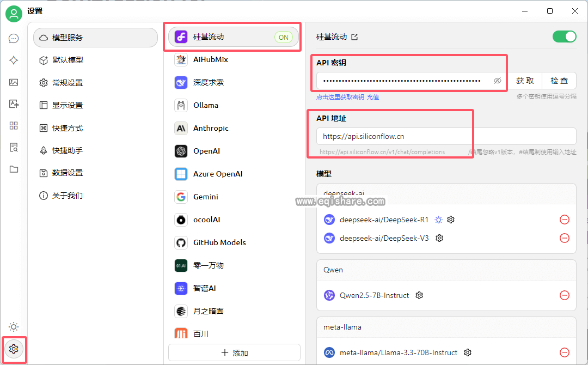588x365 pixels.
Task: Open the image generation sidebar icon
Action: [x=13, y=82]
